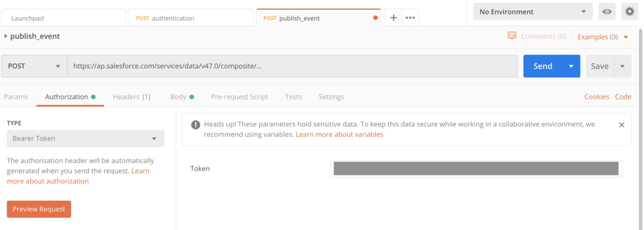Click the environment quick look eye icon
Screen dimensions: 644x230
[607, 11]
